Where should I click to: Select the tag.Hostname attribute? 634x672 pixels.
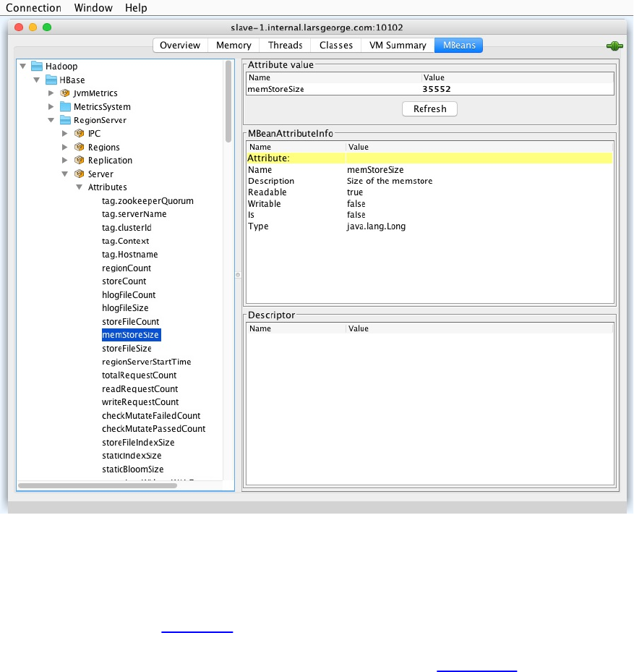coord(130,254)
